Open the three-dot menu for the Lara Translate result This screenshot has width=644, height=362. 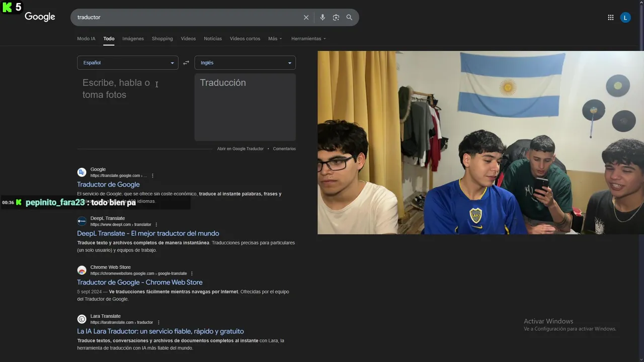(158, 322)
